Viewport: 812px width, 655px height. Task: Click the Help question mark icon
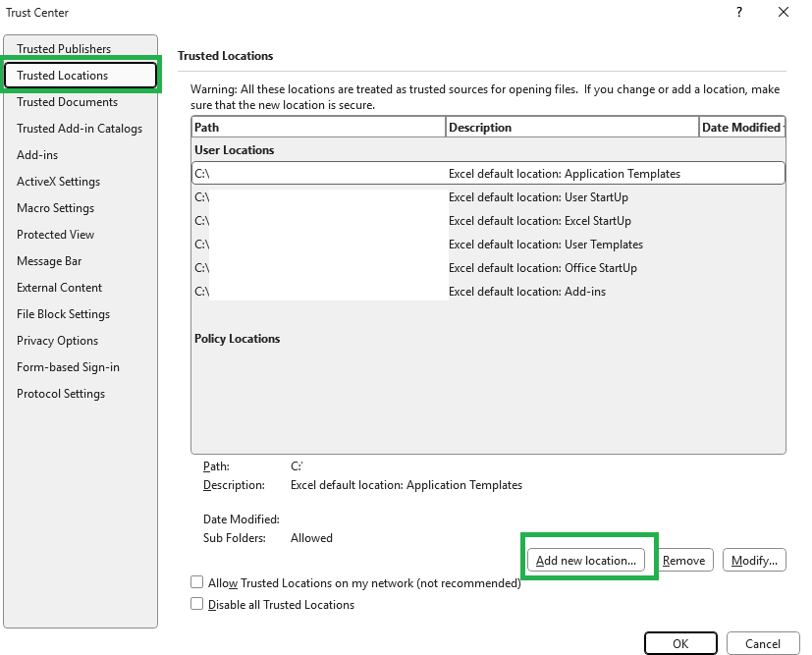pyautogui.click(x=739, y=12)
